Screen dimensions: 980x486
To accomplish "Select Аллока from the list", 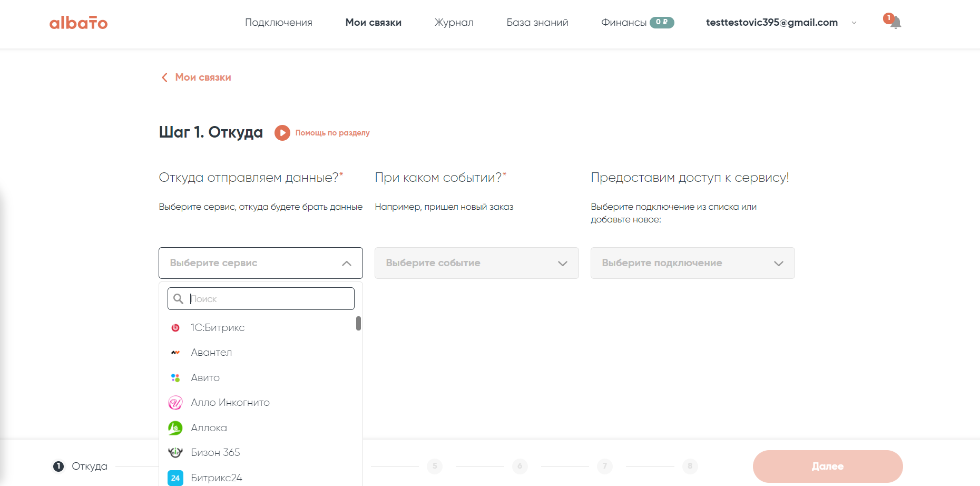I will (209, 428).
